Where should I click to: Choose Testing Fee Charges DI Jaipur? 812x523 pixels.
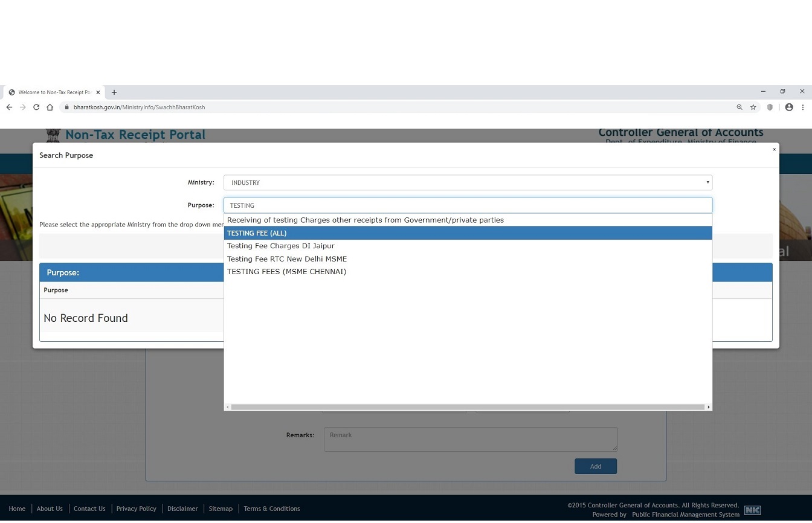[280, 246]
